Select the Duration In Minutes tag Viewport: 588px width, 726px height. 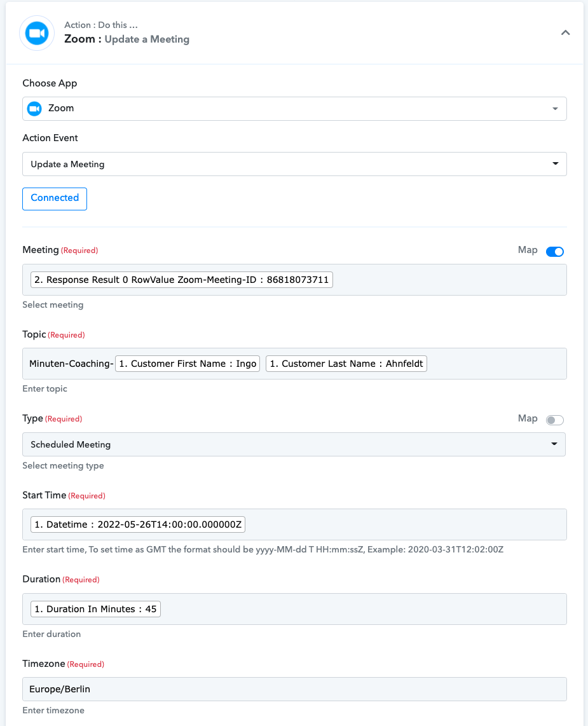[95, 609]
